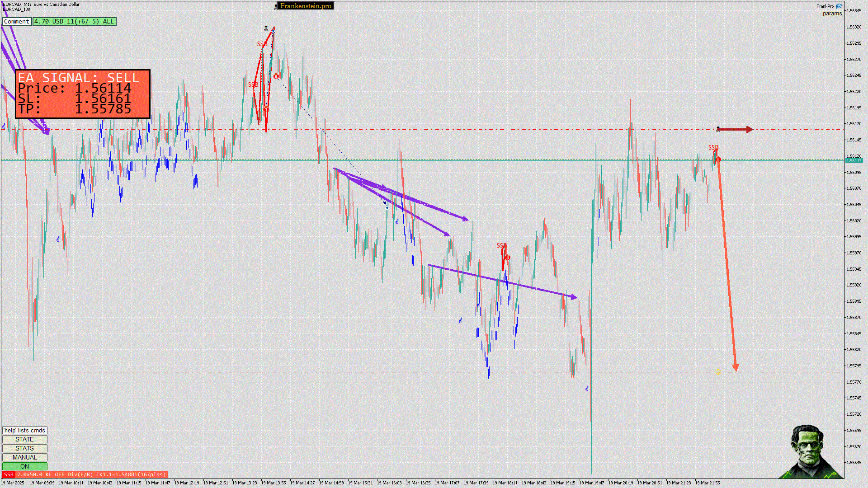
Task: Click the 'help' lists cmds input field
Action: pos(24,430)
